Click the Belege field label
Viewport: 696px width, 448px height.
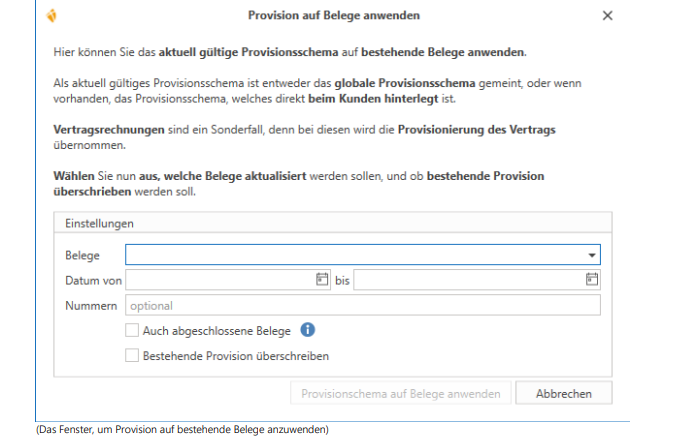[x=82, y=256]
